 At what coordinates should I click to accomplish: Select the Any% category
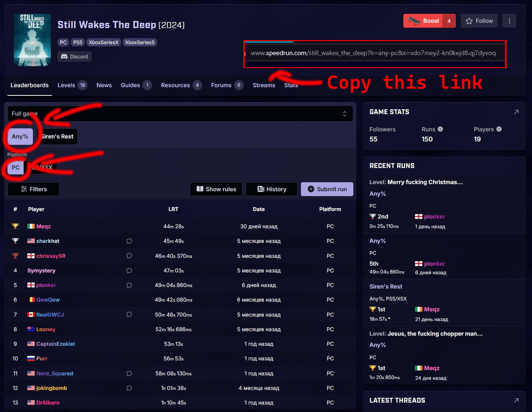click(x=19, y=136)
